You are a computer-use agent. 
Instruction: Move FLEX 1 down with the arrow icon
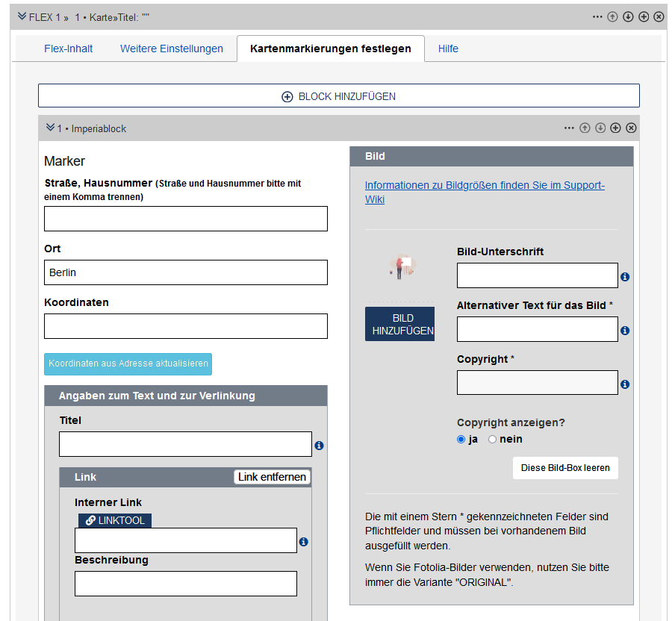pos(627,16)
